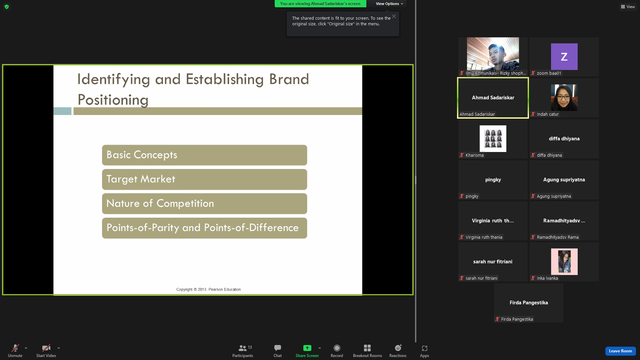
Task: Click the muted mic icon on Virginia ruth thania
Action: [x=462, y=237]
